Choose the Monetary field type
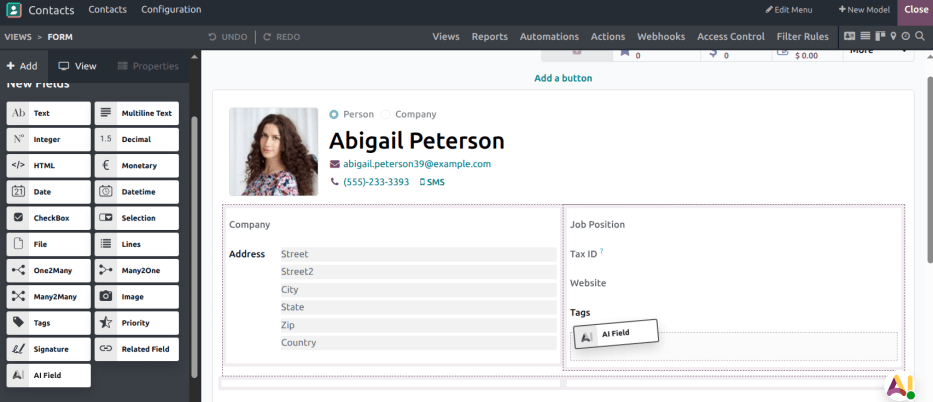 coord(137,166)
